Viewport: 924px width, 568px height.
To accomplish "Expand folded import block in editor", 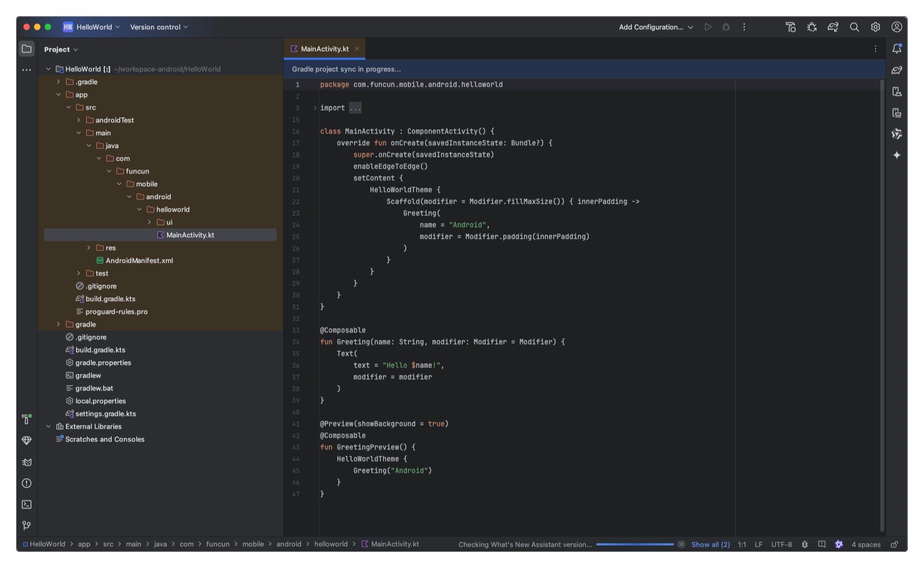I will 315,108.
